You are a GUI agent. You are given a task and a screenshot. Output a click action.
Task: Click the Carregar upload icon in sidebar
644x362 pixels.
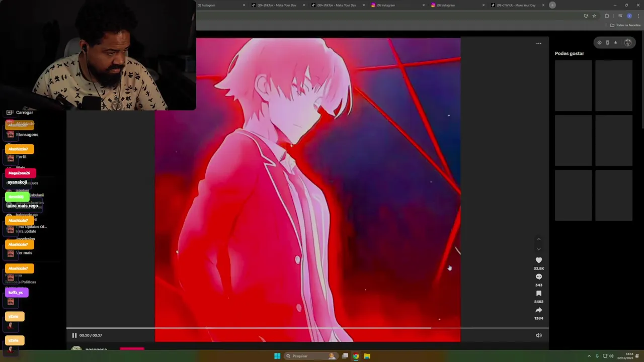(10, 113)
